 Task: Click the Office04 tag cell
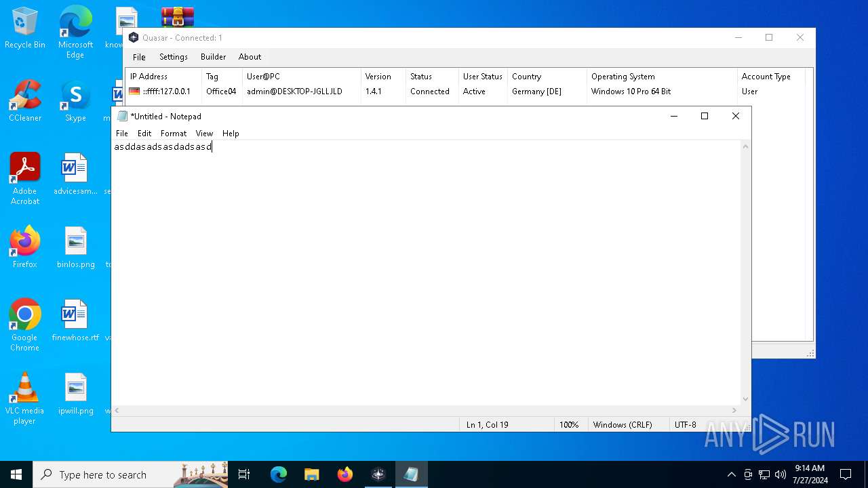tap(221, 91)
